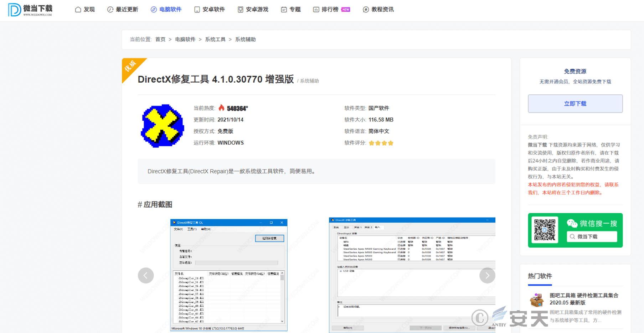Click the 系统辅助 breadcrumb link
Screen dimensions: 644x333
click(245, 40)
